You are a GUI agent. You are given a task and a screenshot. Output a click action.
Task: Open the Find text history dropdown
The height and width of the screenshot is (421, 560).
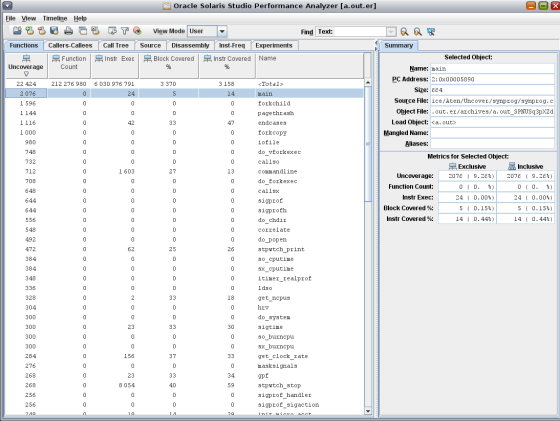pos(391,32)
